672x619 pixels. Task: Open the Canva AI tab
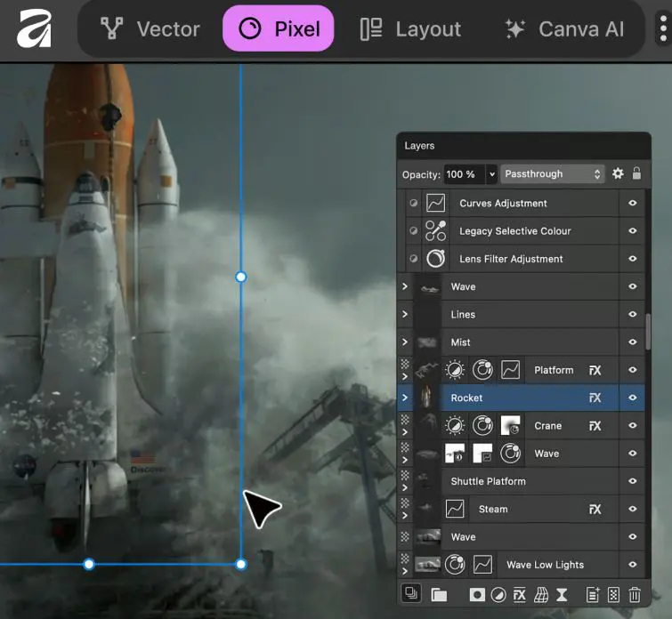click(564, 28)
